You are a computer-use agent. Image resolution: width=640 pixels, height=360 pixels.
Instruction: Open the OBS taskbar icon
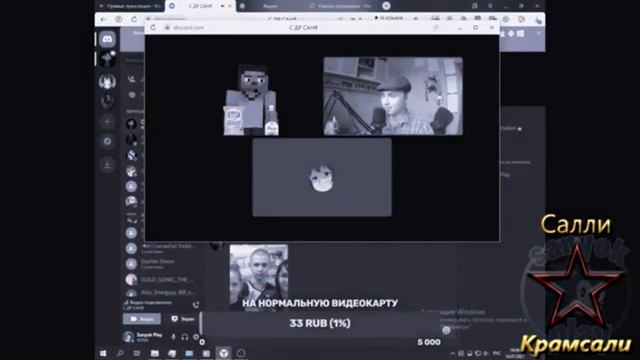pyautogui.click(x=241, y=353)
